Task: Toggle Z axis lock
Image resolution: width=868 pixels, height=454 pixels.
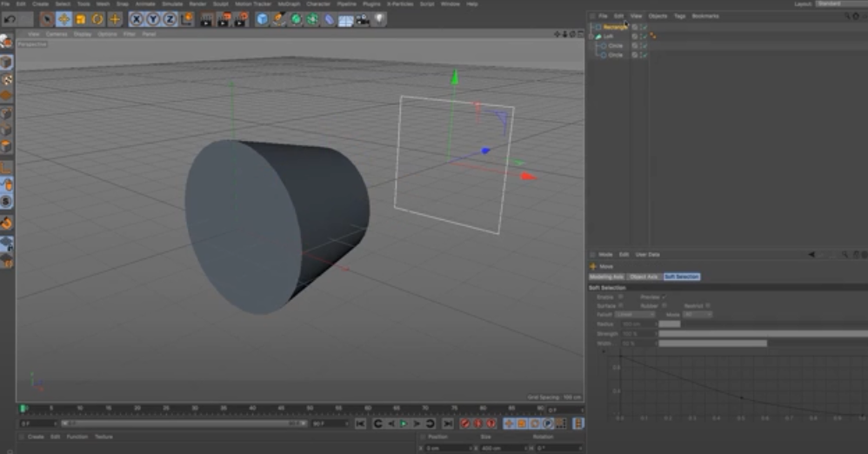Action: coord(170,19)
